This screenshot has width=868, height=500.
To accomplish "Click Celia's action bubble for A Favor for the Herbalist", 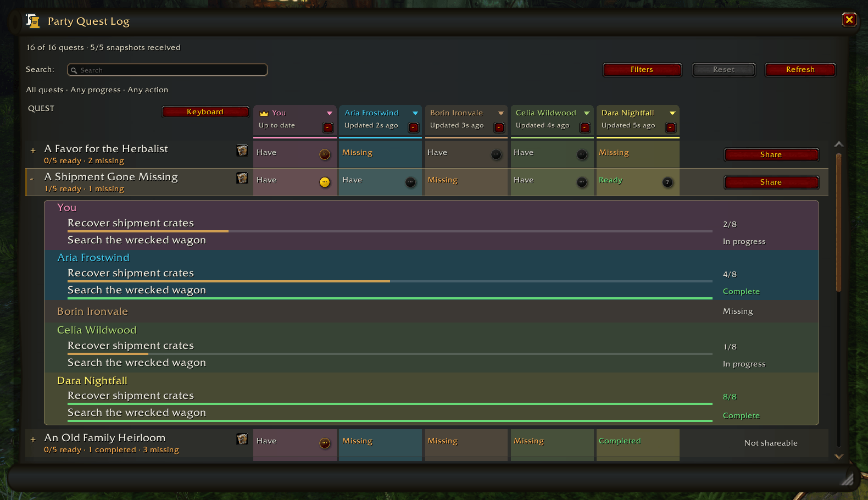I will pyautogui.click(x=582, y=155).
